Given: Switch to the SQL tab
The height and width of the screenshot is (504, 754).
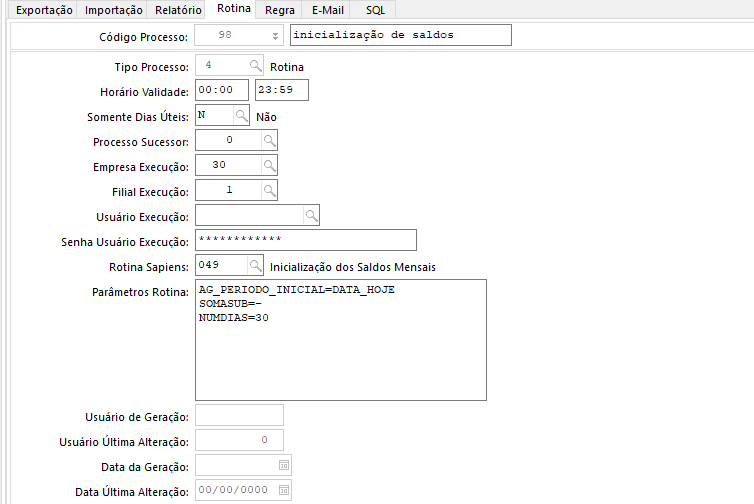Looking at the screenshot, I should 375,10.
